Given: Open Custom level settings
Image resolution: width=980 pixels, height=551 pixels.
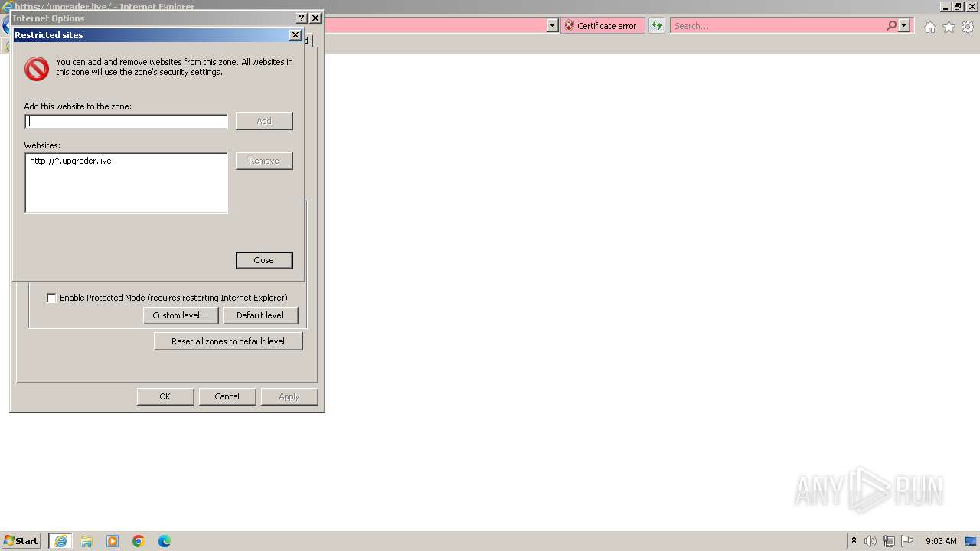Looking at the screenshot, I should pos(181,315).
